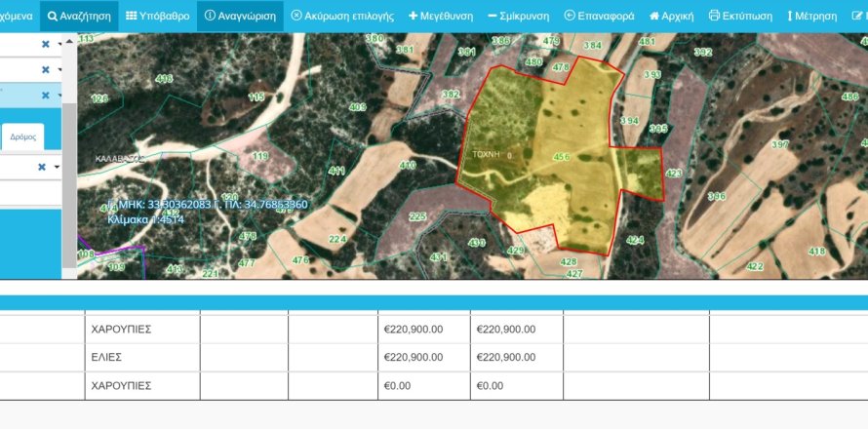This screenshot has height=429, width=868.
Task: Select parcel 428 on the map
Action: pyautogui.click(x=569, y=261)
